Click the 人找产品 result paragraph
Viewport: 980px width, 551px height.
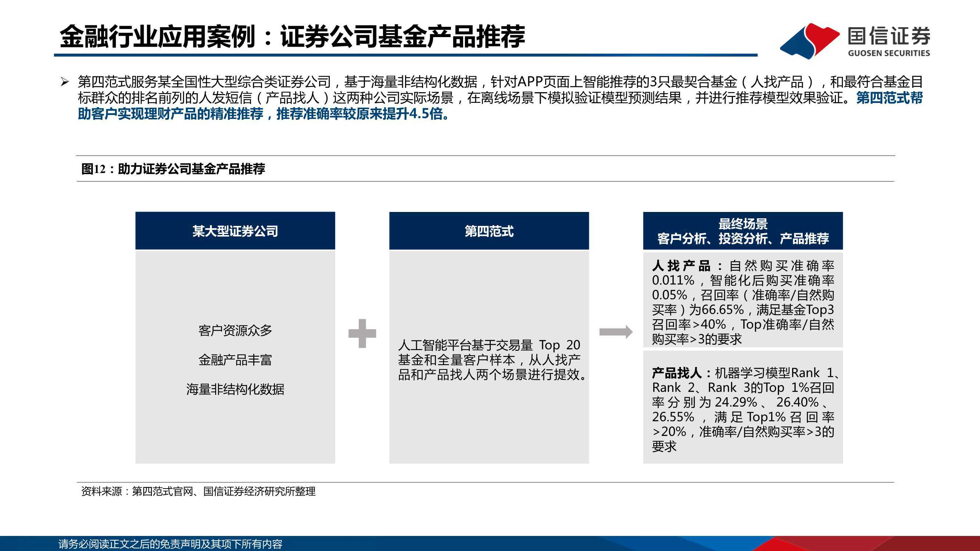click(x=743, y=302)
